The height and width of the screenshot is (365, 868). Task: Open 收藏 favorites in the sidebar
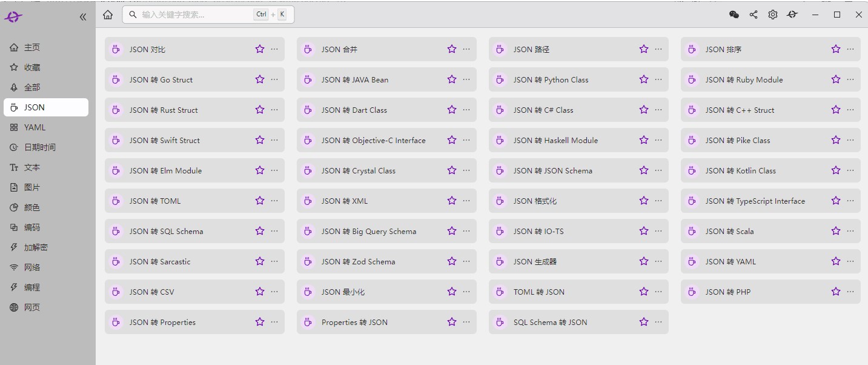(46, 67)
